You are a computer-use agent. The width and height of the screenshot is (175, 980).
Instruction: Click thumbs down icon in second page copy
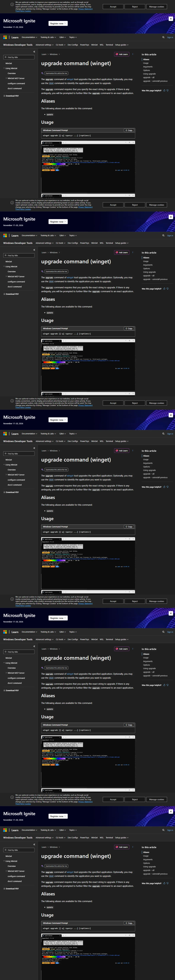coord(168,289)
